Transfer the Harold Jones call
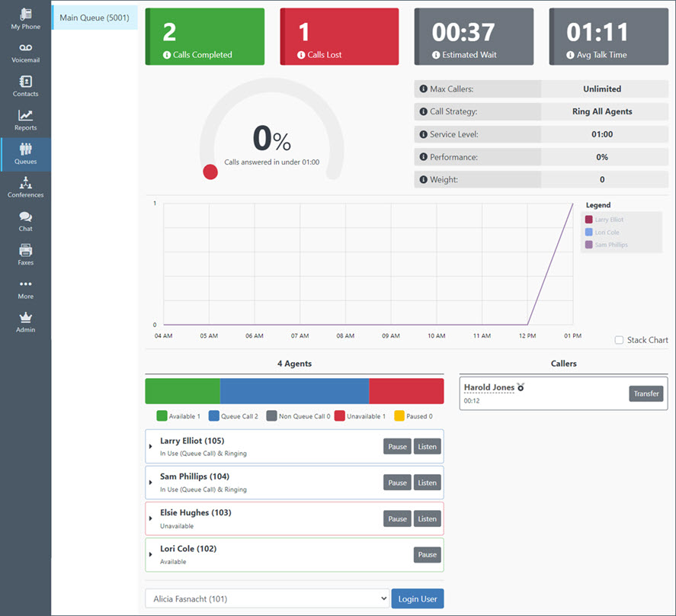Screen dimensions: 676x616 pos(646,393)
